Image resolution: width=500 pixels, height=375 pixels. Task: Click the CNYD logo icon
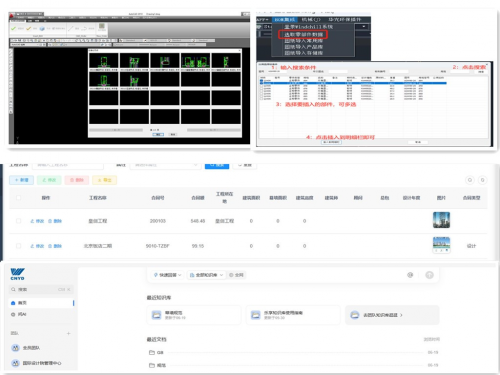[x=17, y=274]
